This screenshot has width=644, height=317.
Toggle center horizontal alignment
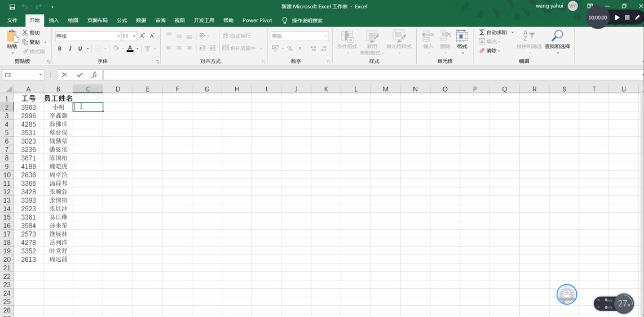pos(179,48)
